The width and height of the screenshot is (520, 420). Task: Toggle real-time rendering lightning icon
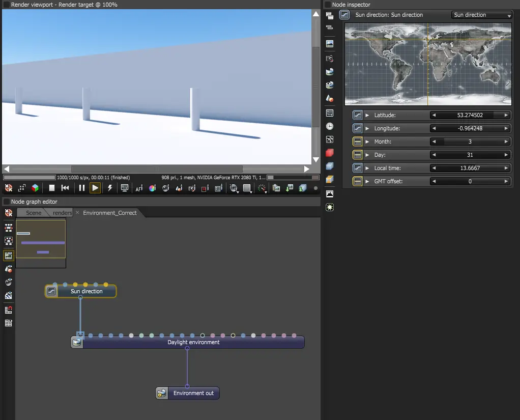click(x=110, y=188)
